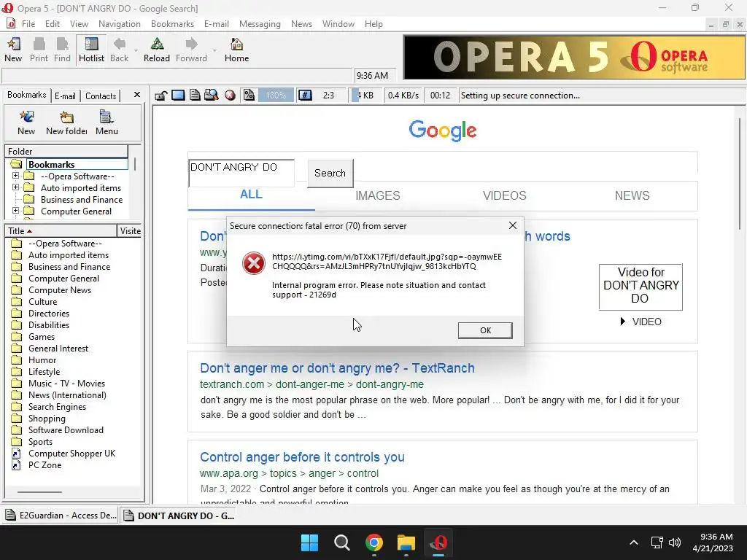Image resolution: width=747 pixels, height=560 pixels.
Task: Click the 00:12 elapsed time field
Action: (x=440, y=96)
